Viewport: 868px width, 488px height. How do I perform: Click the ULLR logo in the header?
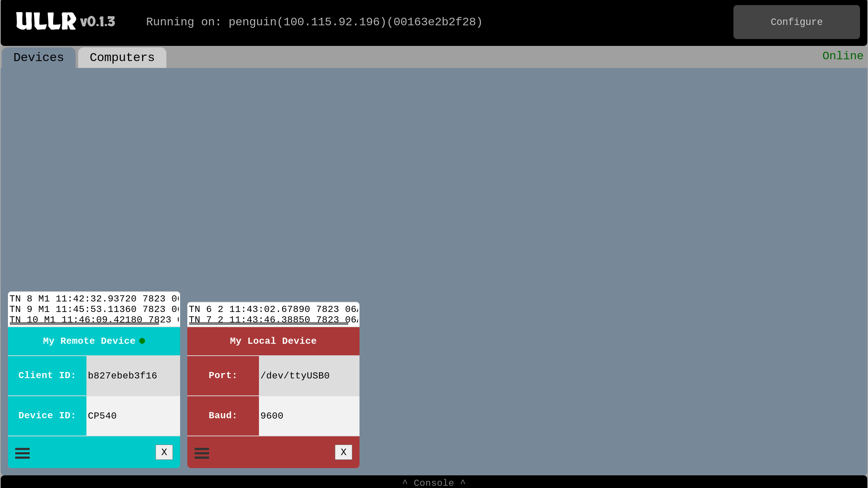pyautogui.click(x=46, y=21)
